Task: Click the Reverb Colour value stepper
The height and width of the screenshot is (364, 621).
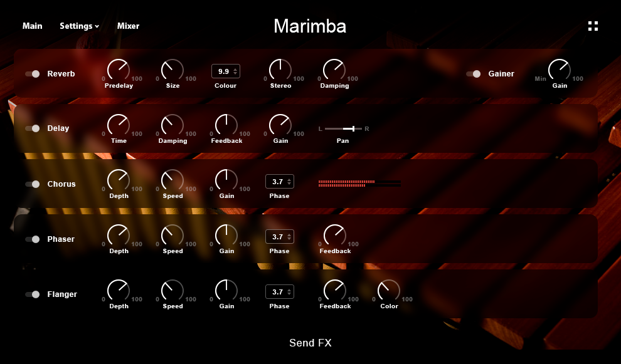Action: (x=226, y=71)
